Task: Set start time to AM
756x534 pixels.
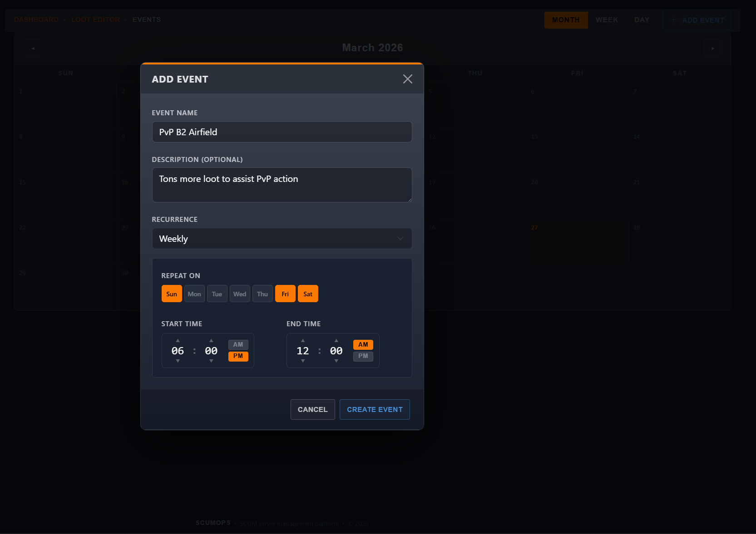Action: point(238,345)
